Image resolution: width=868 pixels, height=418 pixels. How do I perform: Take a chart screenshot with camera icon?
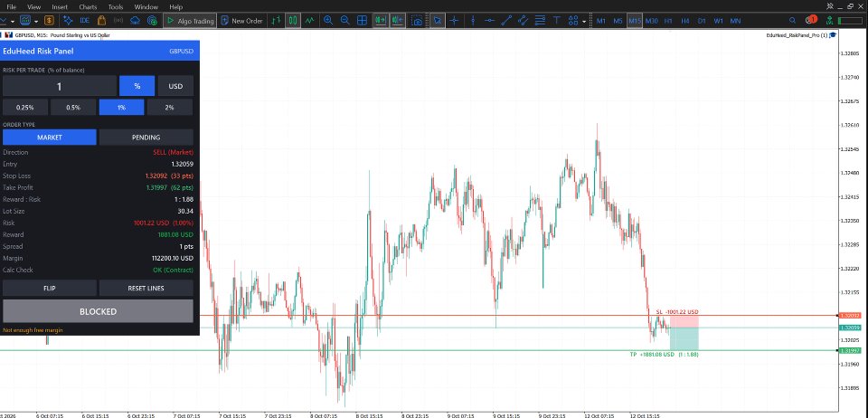(x=417, y=21)
